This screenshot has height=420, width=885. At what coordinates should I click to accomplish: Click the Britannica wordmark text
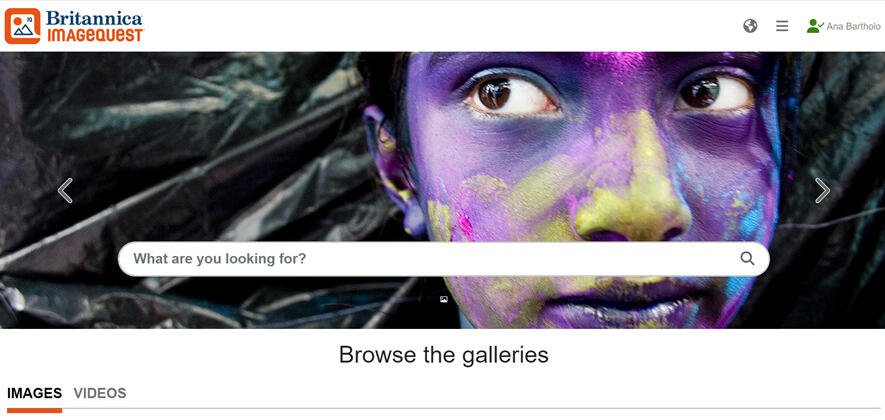pos(94,18)
